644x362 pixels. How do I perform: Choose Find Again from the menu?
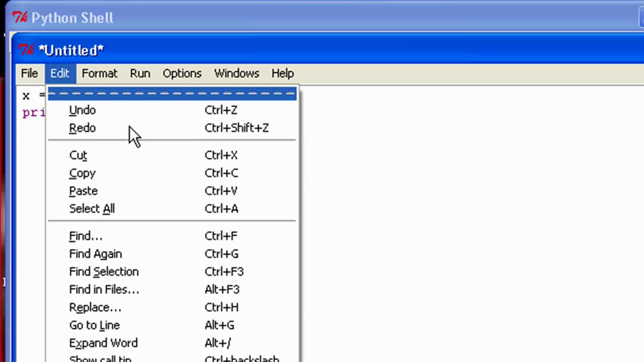click(172, 254)
